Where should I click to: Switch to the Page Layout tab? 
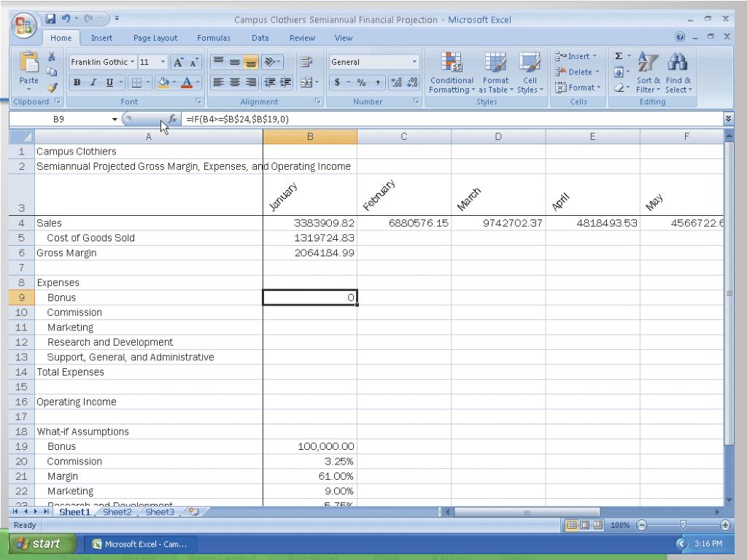point(155,38)
